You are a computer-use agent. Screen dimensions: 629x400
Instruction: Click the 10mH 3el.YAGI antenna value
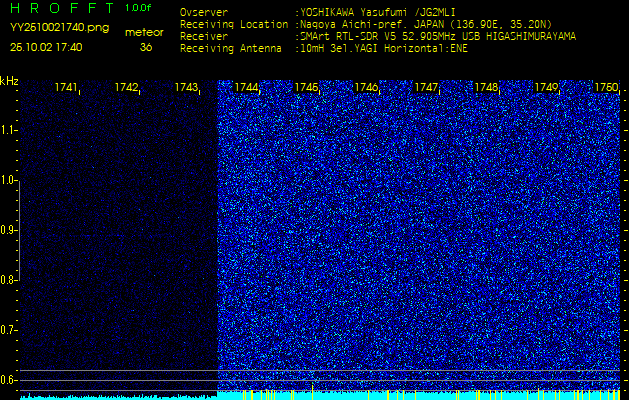[x=383, y=49]
